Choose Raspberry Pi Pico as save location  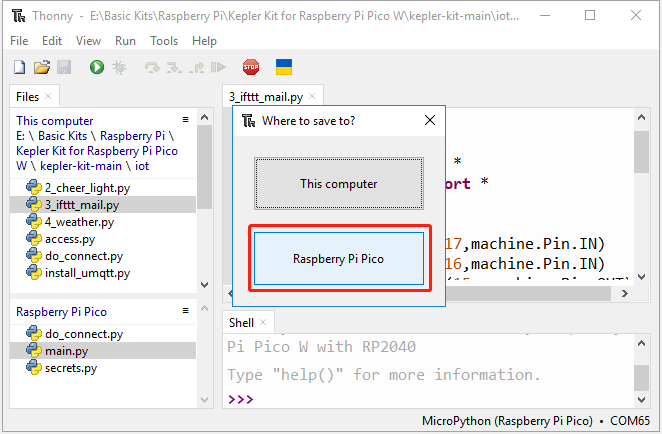(x=339, y=258)
